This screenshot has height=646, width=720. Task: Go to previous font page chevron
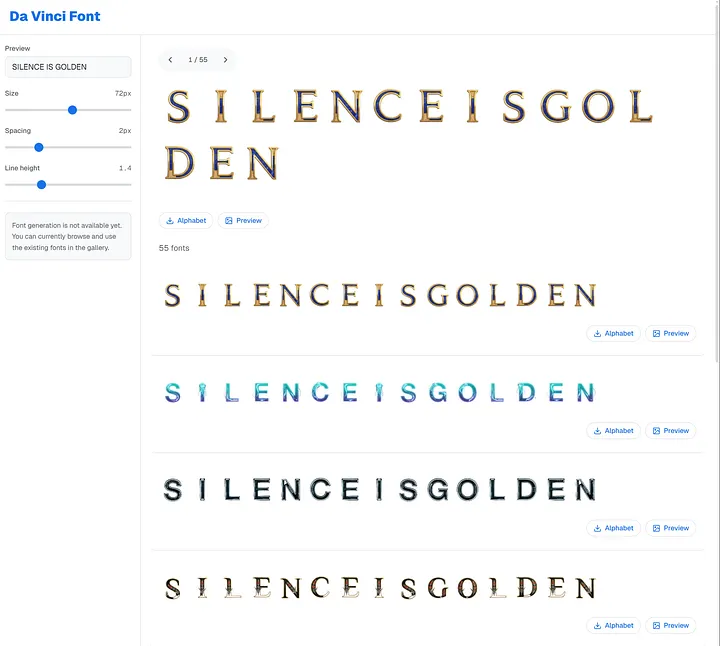[170, 60]
